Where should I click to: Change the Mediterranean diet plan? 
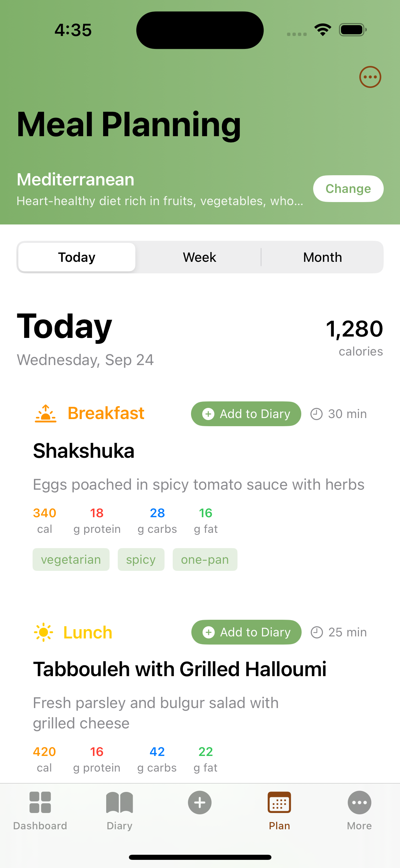(348, 188)
